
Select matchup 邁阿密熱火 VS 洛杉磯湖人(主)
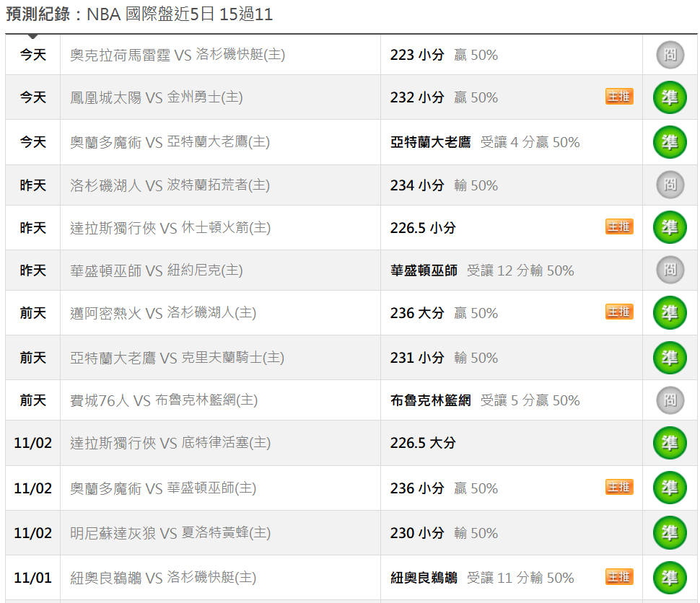click(x=163, y=313)
